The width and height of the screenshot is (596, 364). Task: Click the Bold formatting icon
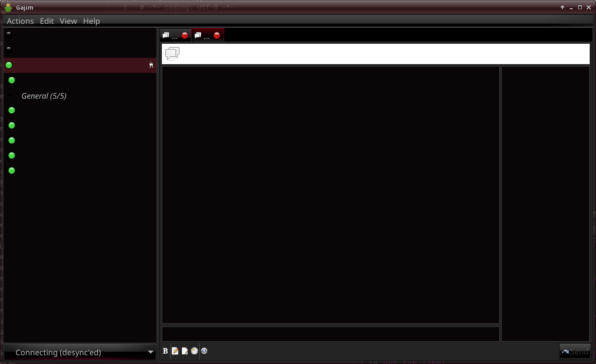point(165,351)
